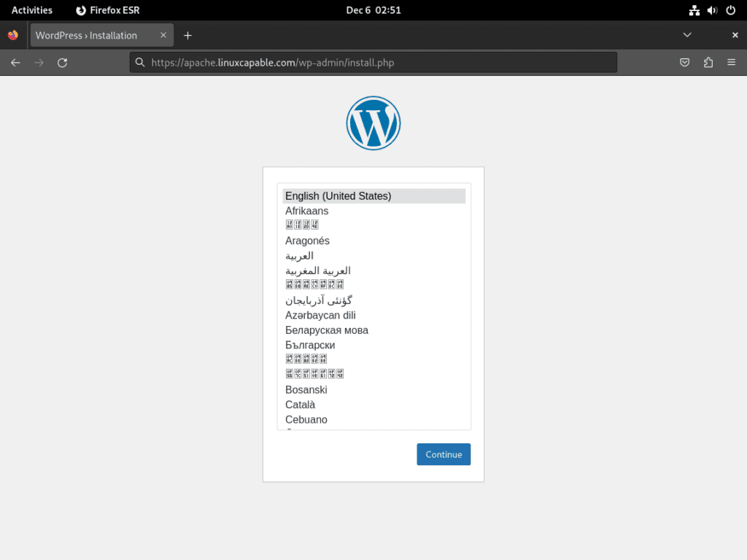747x560 pixels.
Task: Save the page to Pocket
Action: click(x=684, y=62)
